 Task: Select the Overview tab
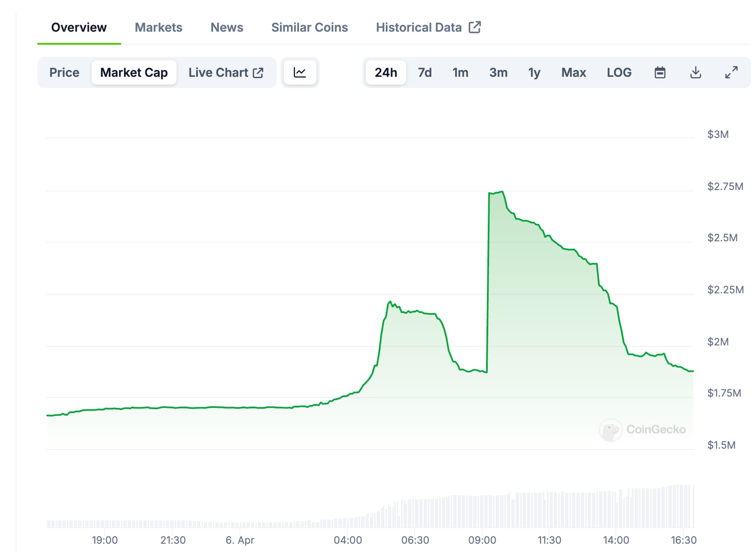tap(79, 27)
